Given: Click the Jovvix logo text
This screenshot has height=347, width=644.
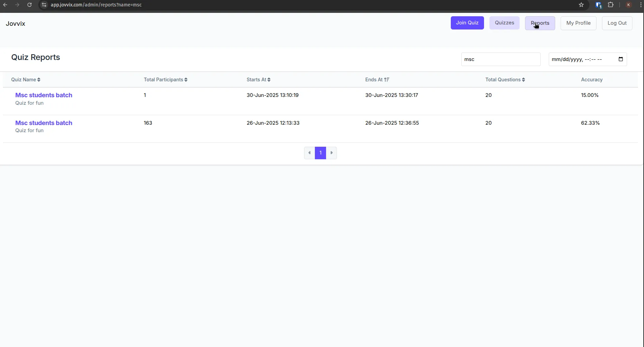Looking at the screenshot, I should pyautogui.click(x=16, y=23).
